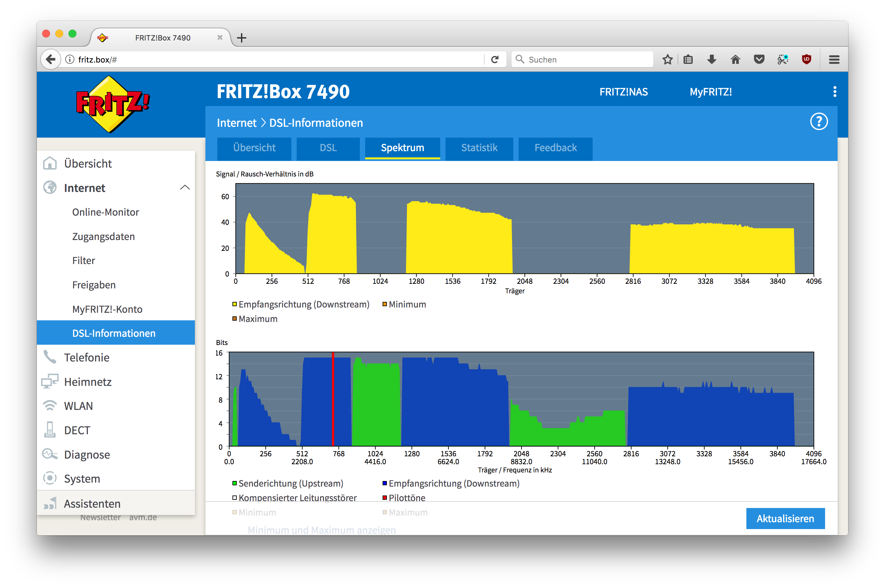Open the Pocket icon in toolbar
The width and height of the screenshot is (885, 588).
coord(759,59)
